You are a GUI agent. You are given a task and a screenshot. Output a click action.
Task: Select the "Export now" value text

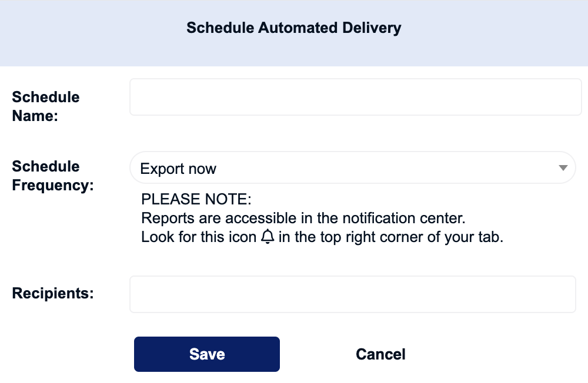pyautogui.click(x=178, y=169)
